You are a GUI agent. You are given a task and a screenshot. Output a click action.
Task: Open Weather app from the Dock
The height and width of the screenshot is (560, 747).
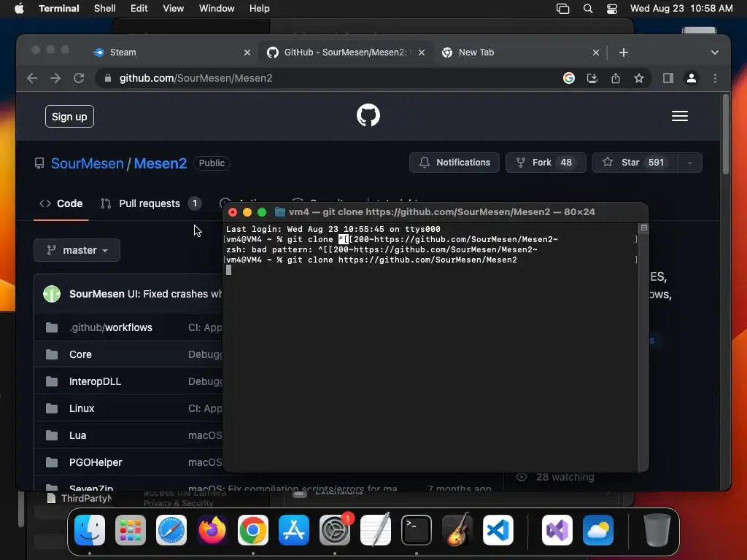coord(598,530)
